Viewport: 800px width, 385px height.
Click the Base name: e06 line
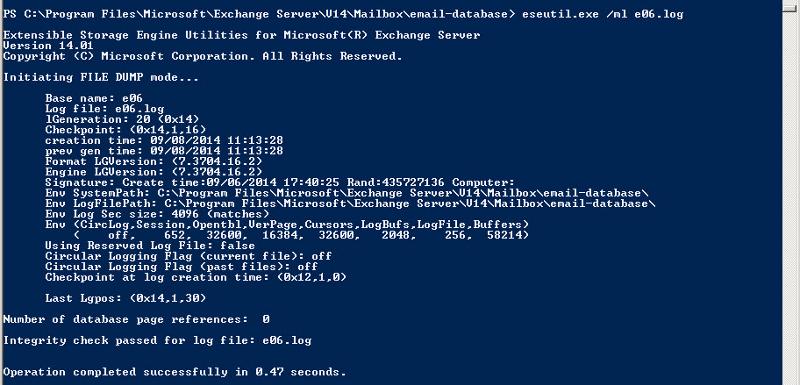(94, 98)
